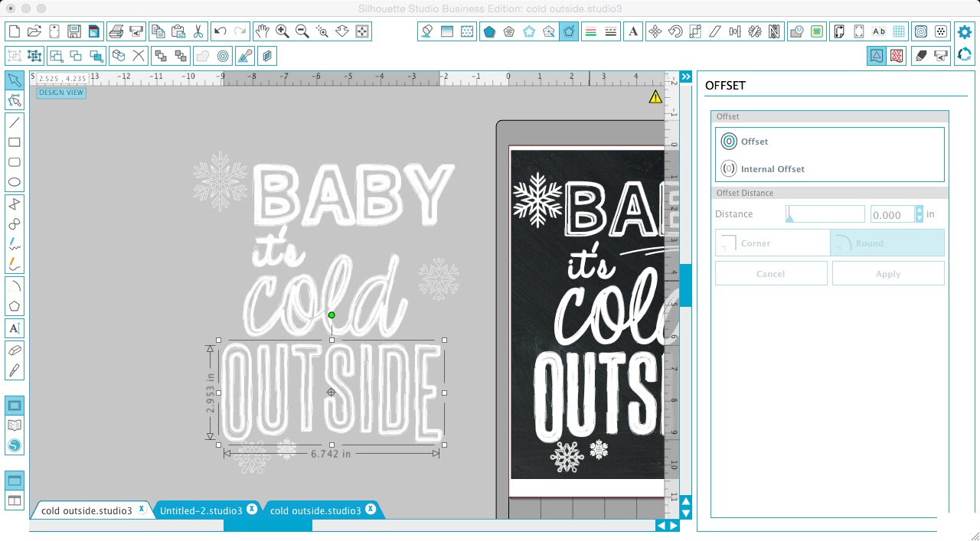Screen dimensions: 980x541
Task: Switch to the first cold outside.studio3 tab
Action: [87, 510]
